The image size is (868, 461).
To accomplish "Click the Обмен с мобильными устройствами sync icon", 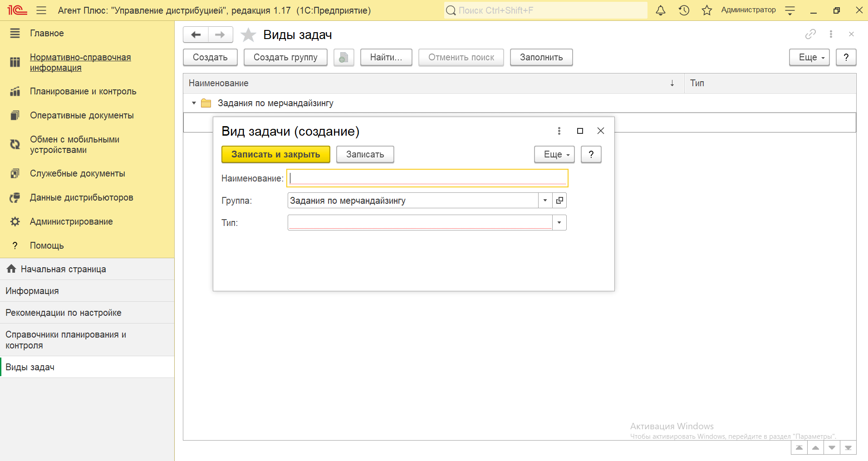I will (15, 144).
